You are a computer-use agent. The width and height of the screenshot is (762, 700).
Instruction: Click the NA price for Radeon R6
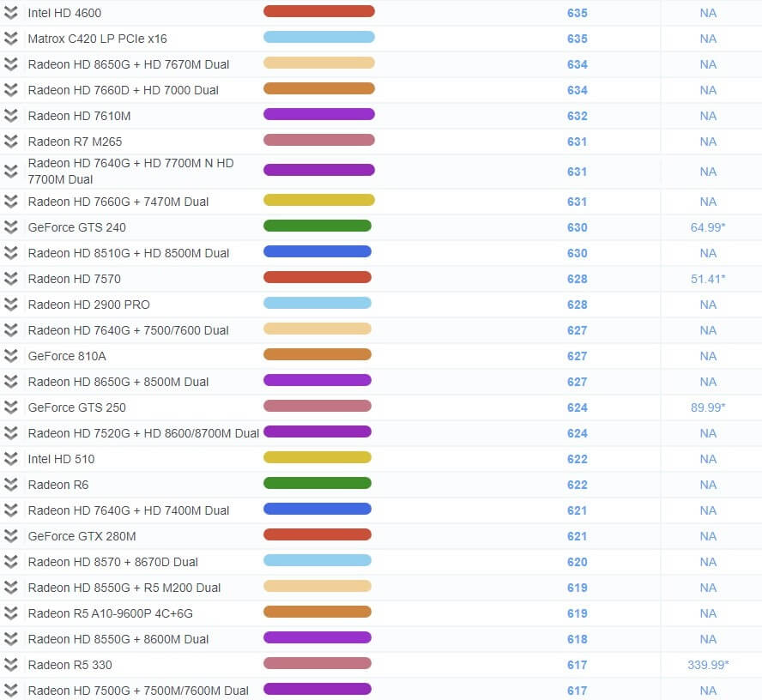point(708,485)
